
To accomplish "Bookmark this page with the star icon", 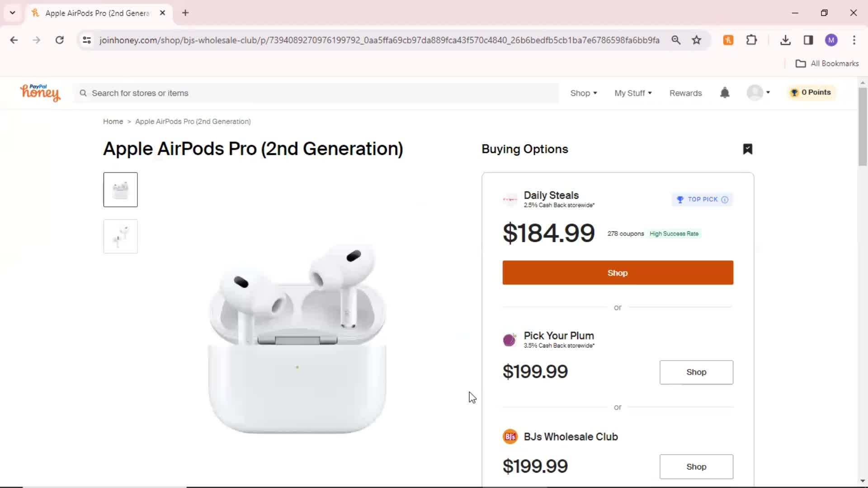I will coord(697,40).
